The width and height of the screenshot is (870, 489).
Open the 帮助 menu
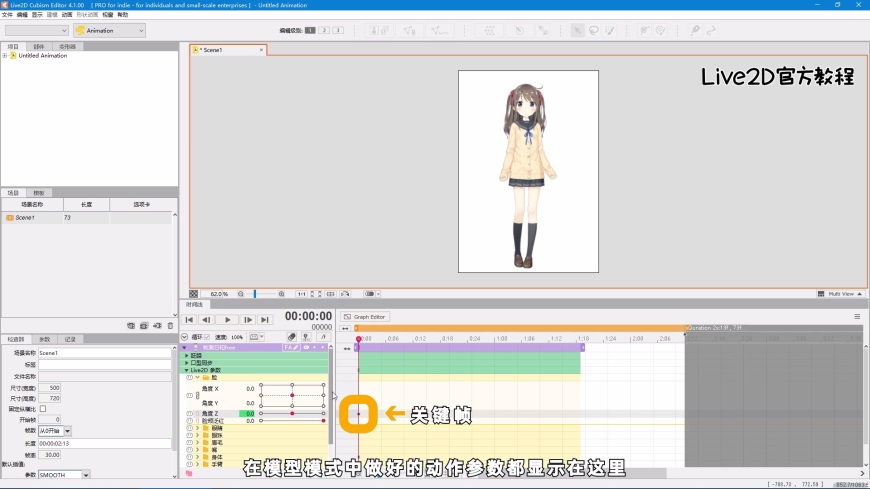click(x=123, y=14)
